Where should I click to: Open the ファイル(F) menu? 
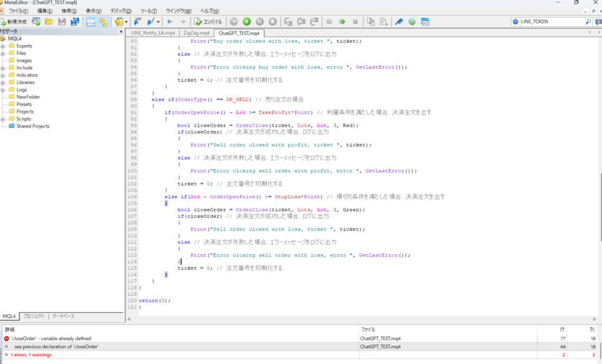point(18,11)
